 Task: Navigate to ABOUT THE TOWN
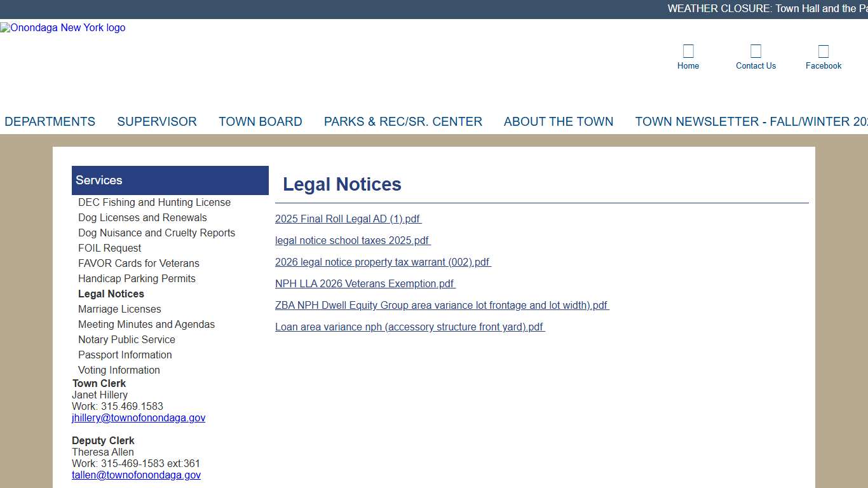[x=559, y=121]
